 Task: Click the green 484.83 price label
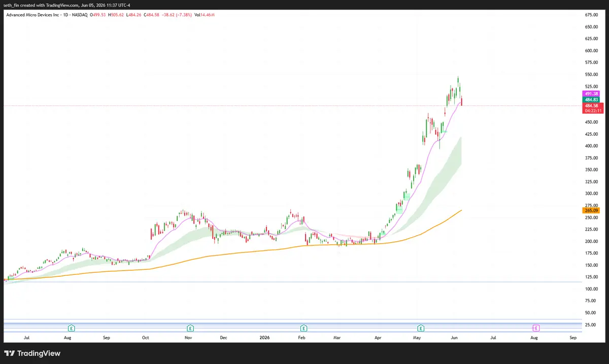(x=592, y=100)
